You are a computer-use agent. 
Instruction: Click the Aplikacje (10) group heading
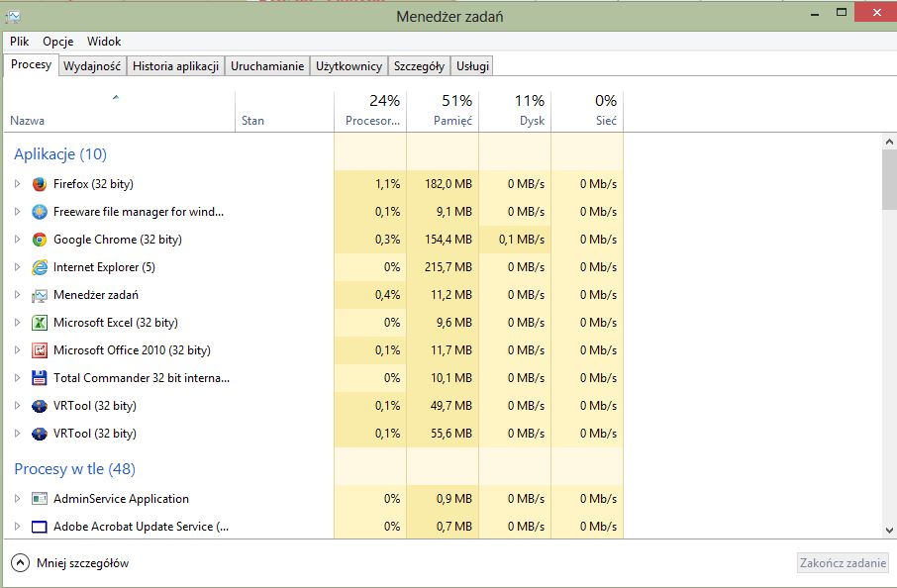60,154
